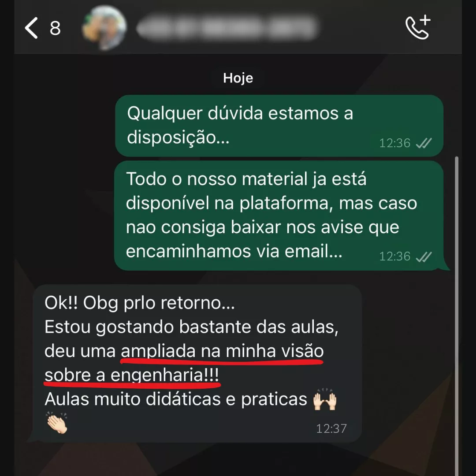Click the 12:36 timestamp on the second sent message
The image size is (476, 476).
pyautogui.click(x=394, y=257)
